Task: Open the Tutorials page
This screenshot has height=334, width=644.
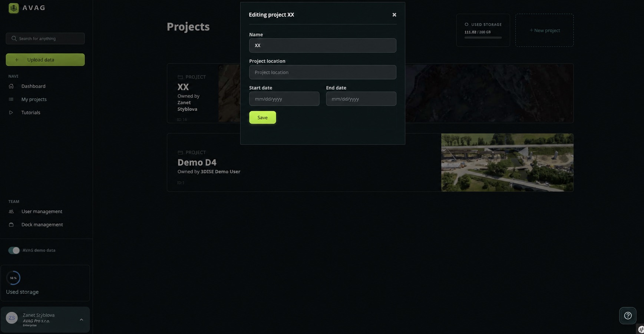Action: (31, 113)
